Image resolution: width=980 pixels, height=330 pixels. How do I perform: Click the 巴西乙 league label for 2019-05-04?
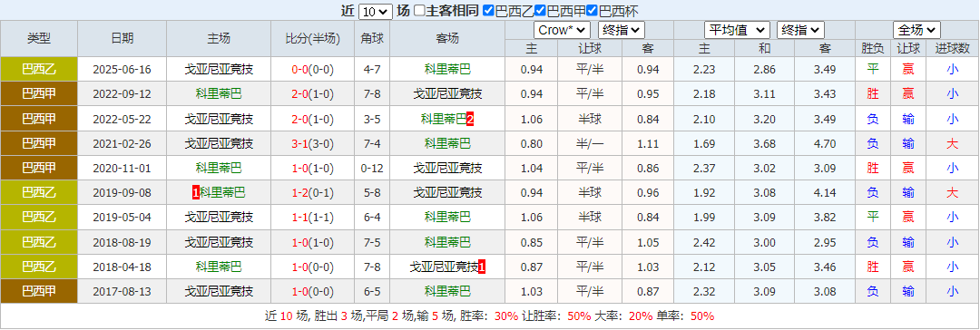pyautogui.click(x=39, y=218)
